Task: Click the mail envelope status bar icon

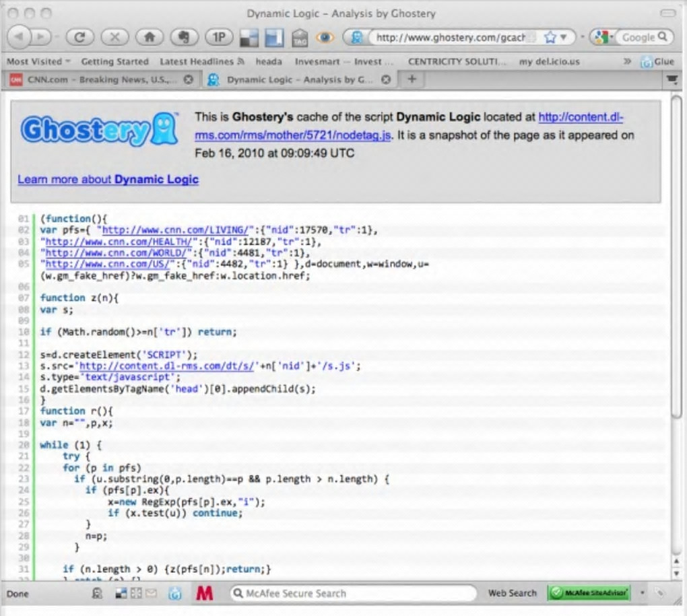Action: [151, 593]
